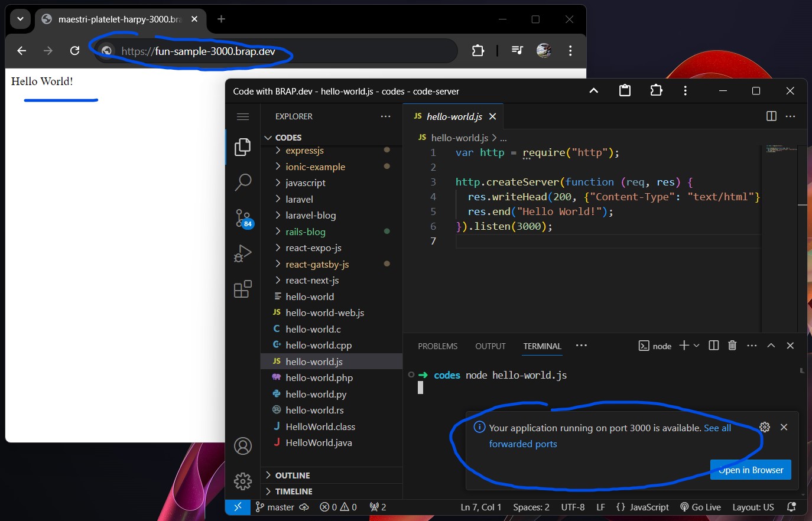This screenshot has height=521, width=812.
Task: Open the Manage gear menu
Action: (x=242, y=481)
